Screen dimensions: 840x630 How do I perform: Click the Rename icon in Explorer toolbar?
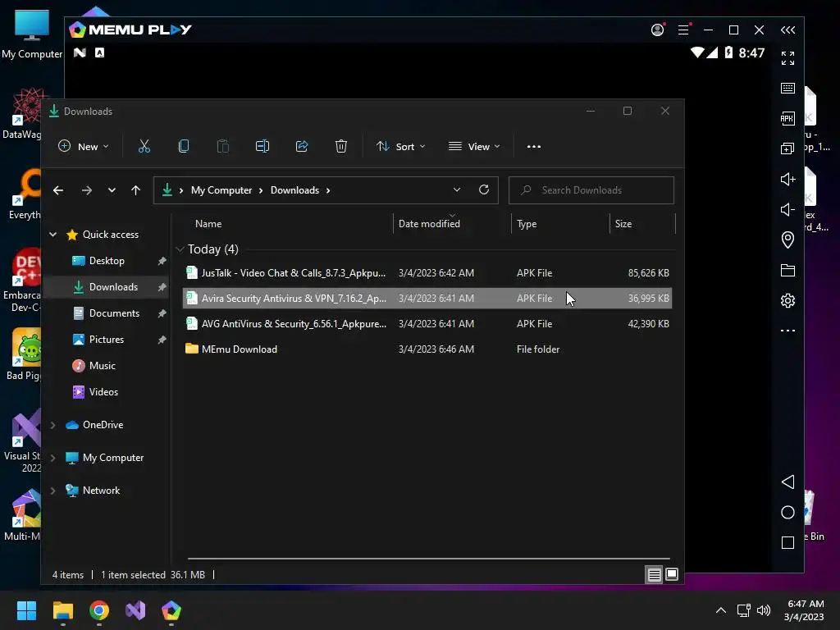[x=262, y=146]
